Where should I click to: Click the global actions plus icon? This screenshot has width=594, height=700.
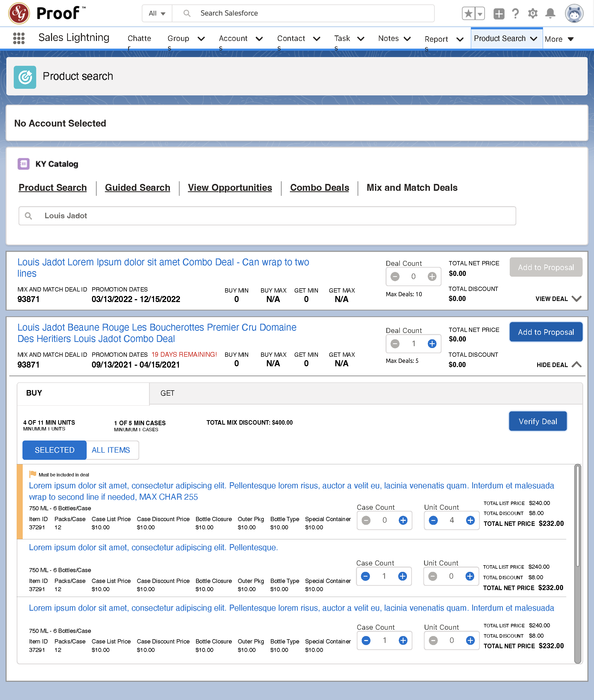point(499,13)
